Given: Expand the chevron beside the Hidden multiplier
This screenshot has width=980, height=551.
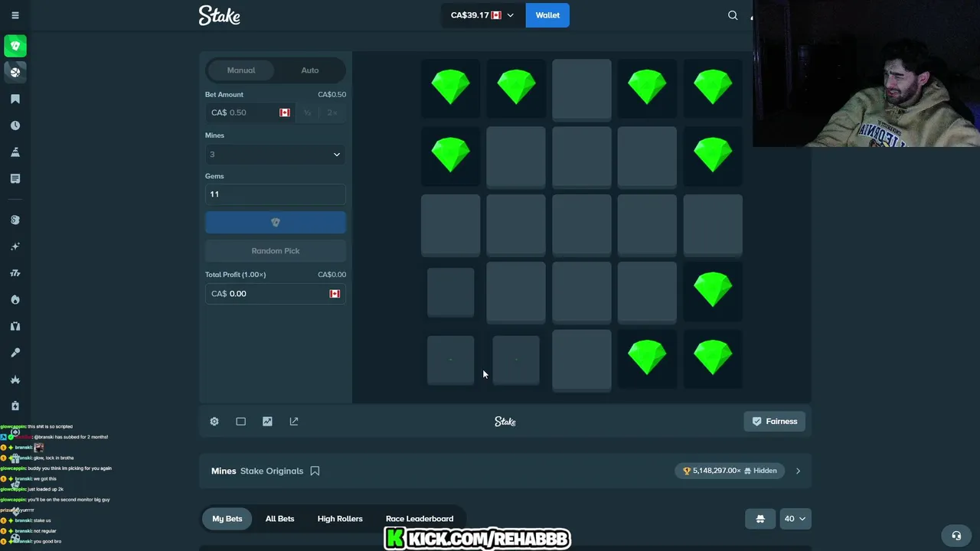Looking at the screenshot, I should [798, 471].
